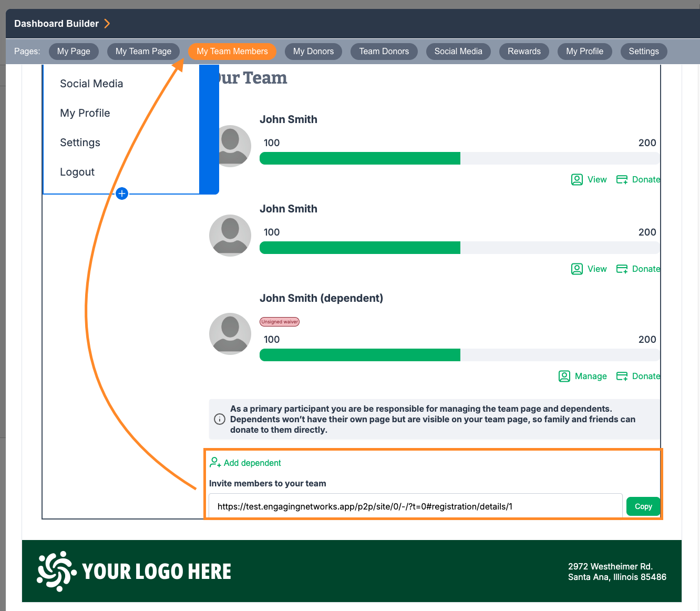700x611 pixels.
Task: Click the blue plus add-item circle icon
Action: click(x=122, y=194)
